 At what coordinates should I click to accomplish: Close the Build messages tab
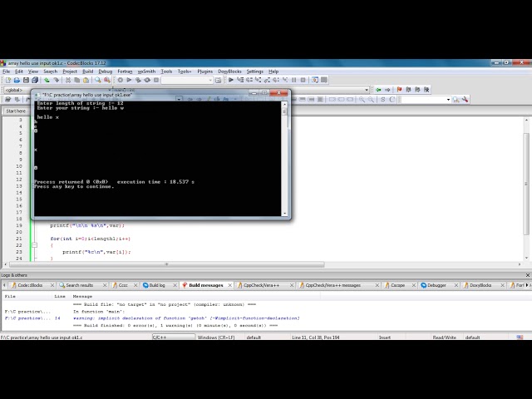230,285
